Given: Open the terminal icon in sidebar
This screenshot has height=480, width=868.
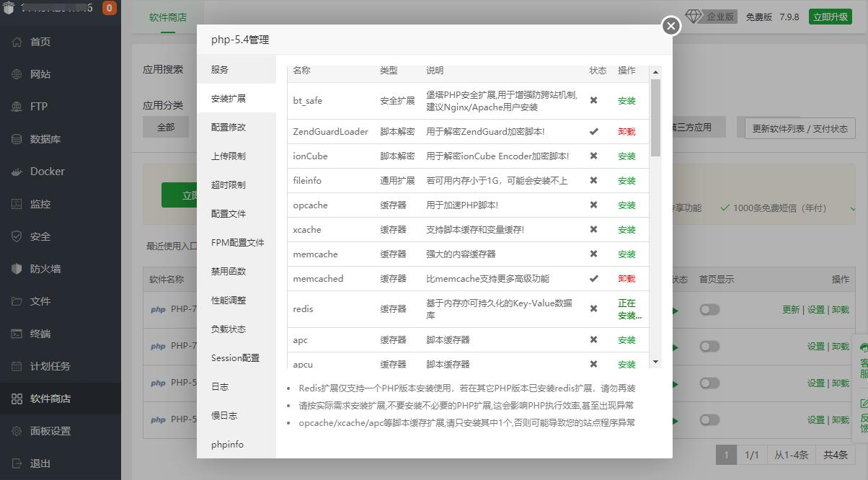Looking at the screenshot, I should point(17,334).
